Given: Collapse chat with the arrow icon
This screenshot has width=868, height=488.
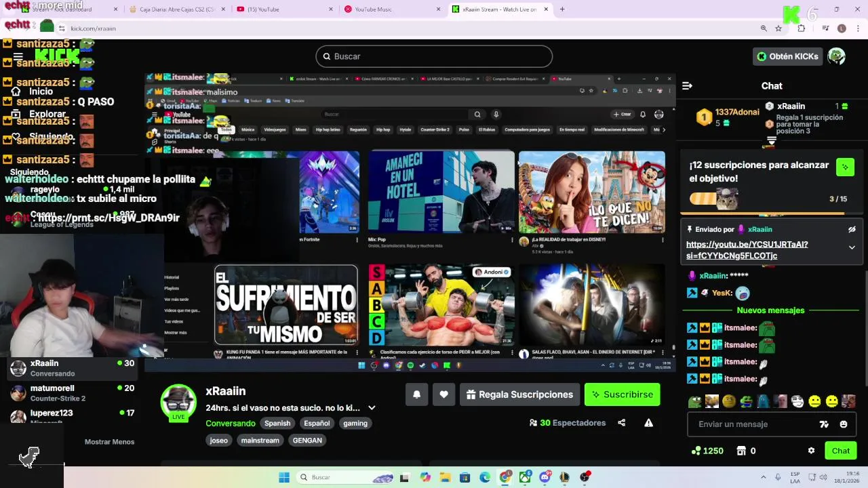Looking at the screenshot, I should [687, 86].
